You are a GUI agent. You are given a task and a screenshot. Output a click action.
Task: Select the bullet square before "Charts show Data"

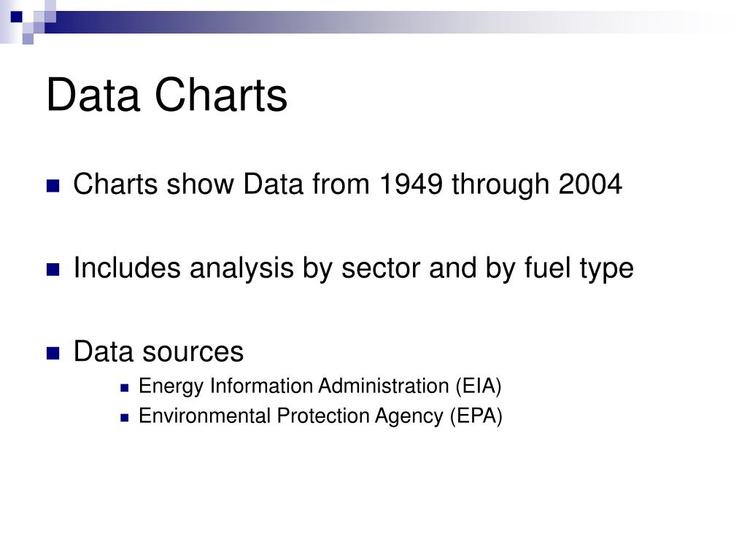point(53,186)
